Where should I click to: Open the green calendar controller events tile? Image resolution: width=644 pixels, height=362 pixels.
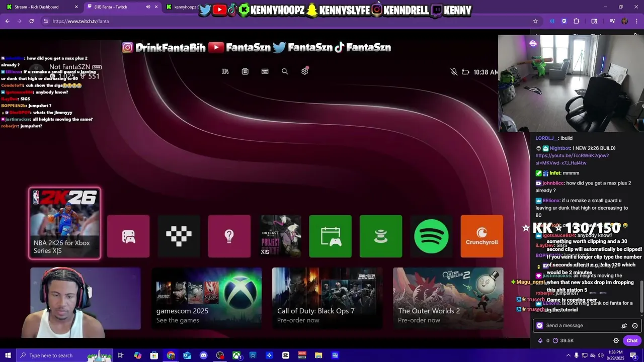pyautogui.click(x=331, y=236)
